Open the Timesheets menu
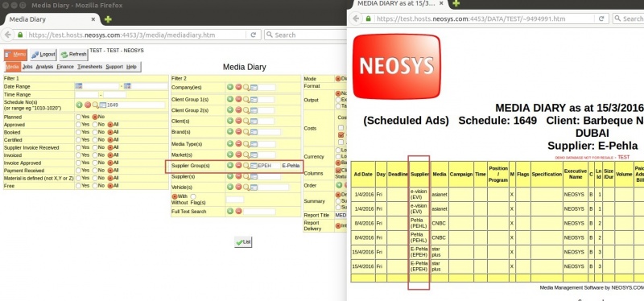This screenshot has height=301, width=644. (x=90, y=67)
